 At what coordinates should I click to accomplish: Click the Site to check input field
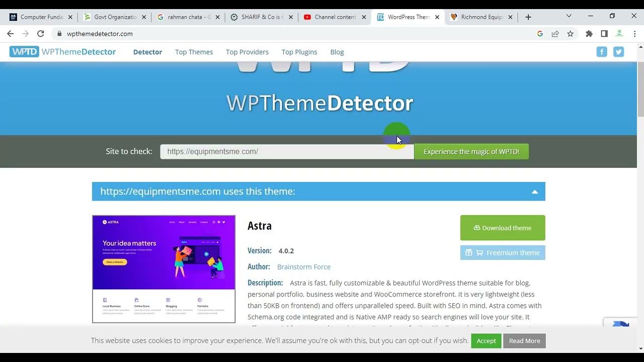287,151
